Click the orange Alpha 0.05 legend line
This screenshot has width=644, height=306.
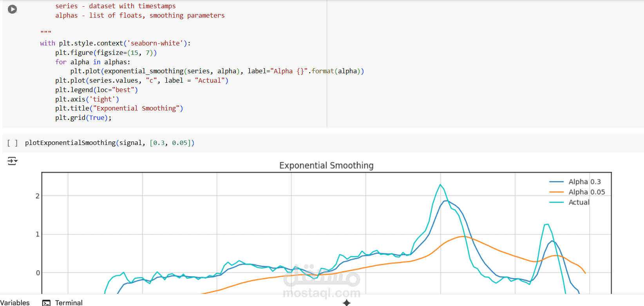[x=556, y=192]
